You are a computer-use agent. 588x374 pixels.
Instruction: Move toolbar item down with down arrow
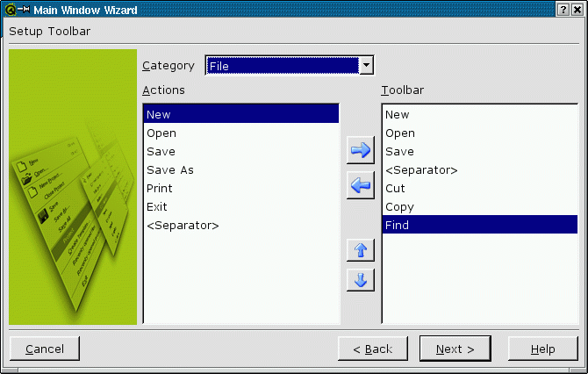(361, 279)
